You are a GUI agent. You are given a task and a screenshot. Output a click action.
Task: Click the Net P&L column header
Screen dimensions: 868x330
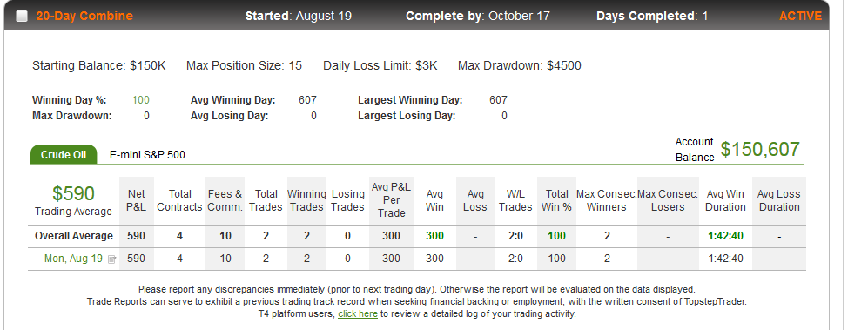coord(136,200)
